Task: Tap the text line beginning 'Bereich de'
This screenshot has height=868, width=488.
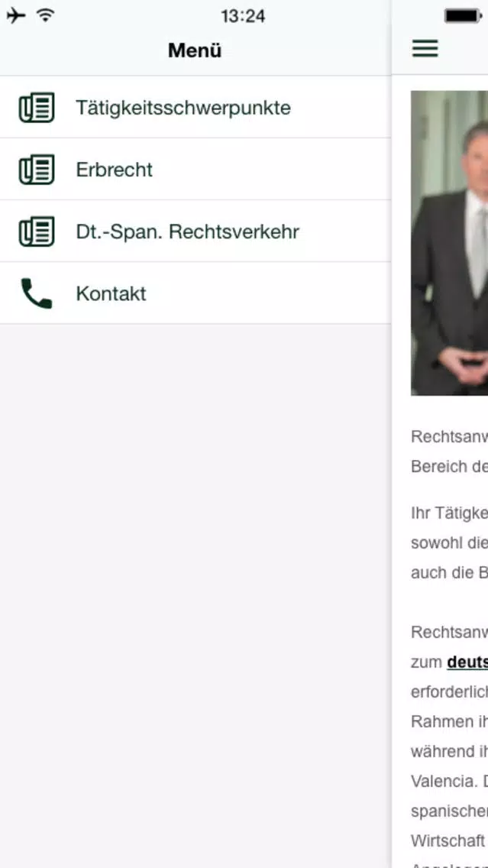Action: point(449,467)
